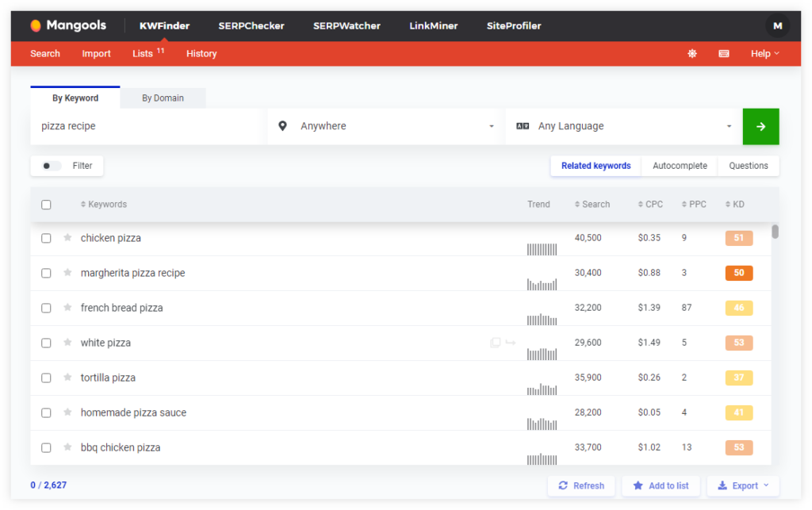
Task: Open the Help dropdown menu
Action: (765, 53)
